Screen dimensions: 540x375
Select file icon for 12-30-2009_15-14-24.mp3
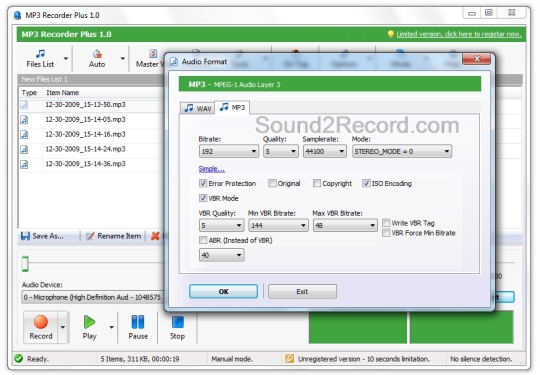24,149
